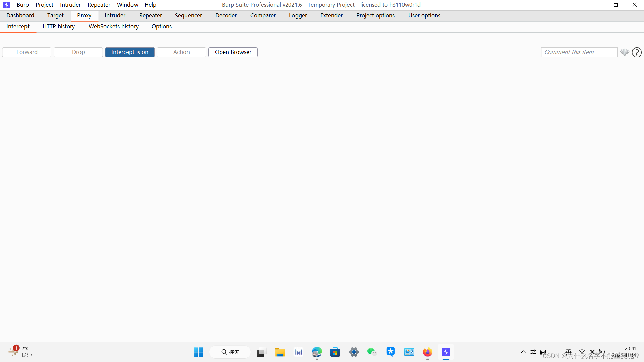Focus the Comment this item field

coord(579,52)
